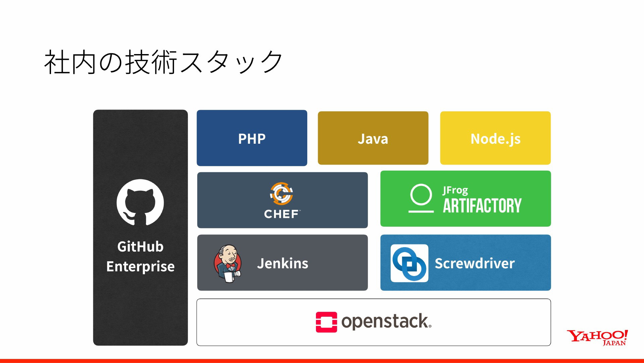
Task: Click the Screwdriver text label
Action: pyautogui.click(x=475, y=263)
